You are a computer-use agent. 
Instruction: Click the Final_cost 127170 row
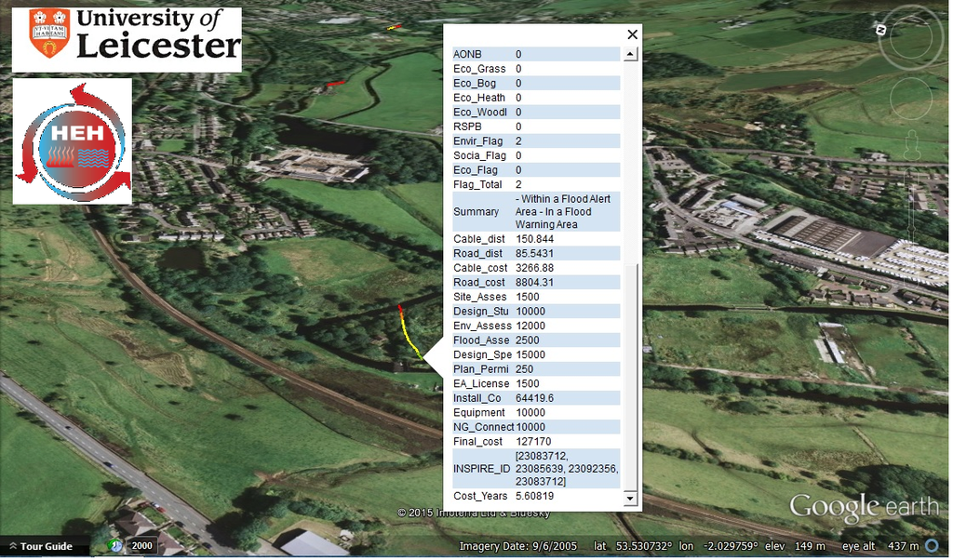click(x=538, y=444)
